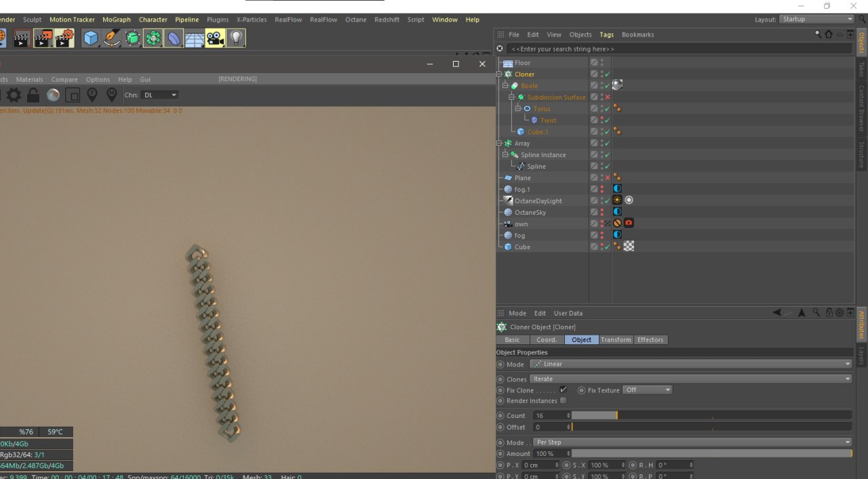Switch to the Coord. tab
Image resolution: width=868 pixels, height=479 pixels.
tap(547, 339)
